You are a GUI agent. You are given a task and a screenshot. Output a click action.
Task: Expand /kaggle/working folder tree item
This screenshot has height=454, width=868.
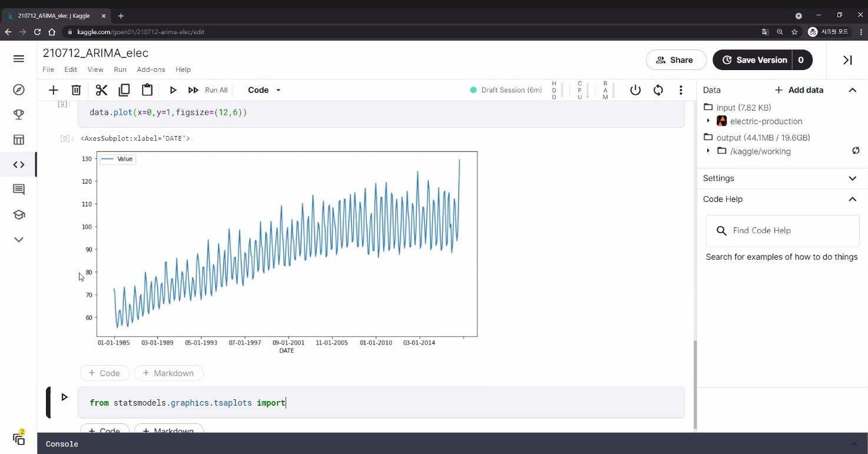(x=708, y=151)
